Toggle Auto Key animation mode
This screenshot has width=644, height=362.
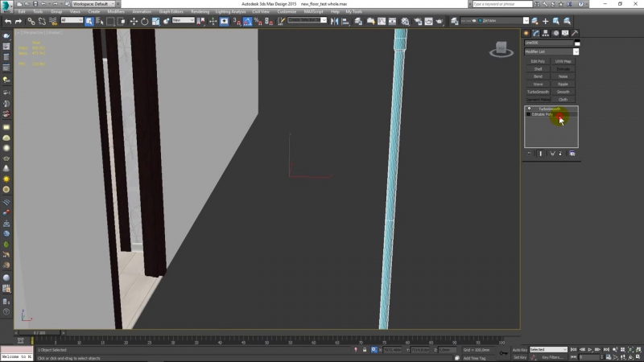(x=520, y=350)
